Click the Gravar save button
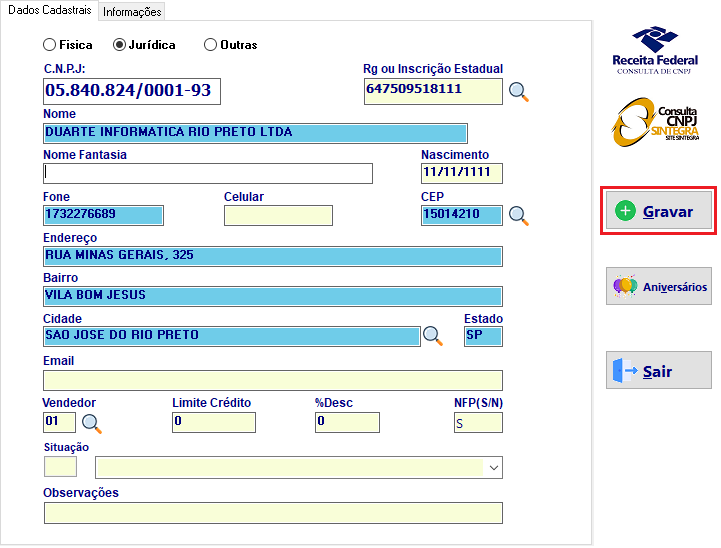The width and height of the screenshot is (721, 548). pos(658,211)
